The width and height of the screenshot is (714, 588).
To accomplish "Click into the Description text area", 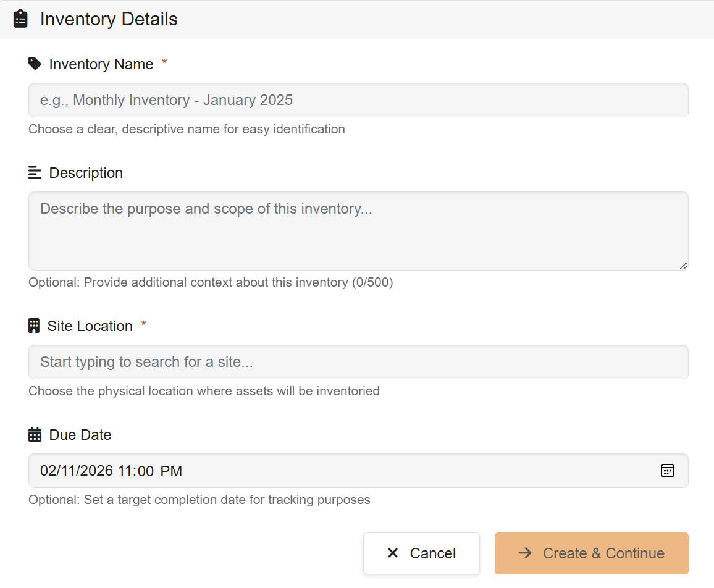I will click(x=358, y=230).
